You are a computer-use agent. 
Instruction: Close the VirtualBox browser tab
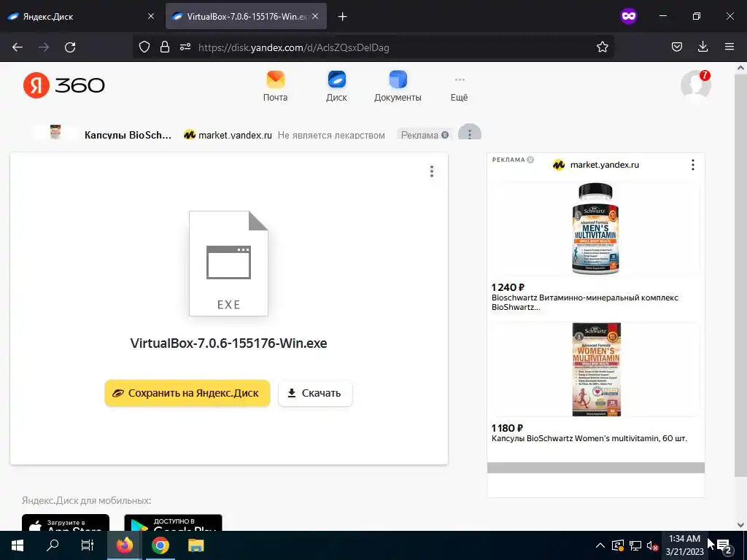point(315,16)
